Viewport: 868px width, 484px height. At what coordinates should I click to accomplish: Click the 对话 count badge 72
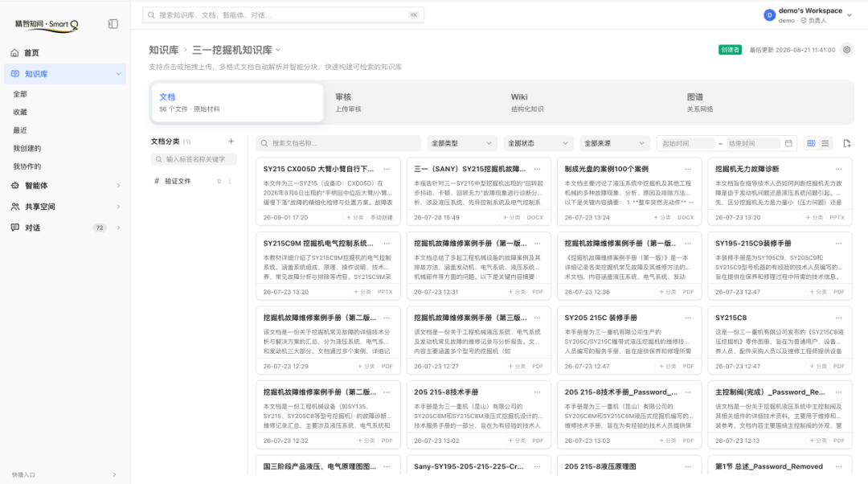coord(99,228)
